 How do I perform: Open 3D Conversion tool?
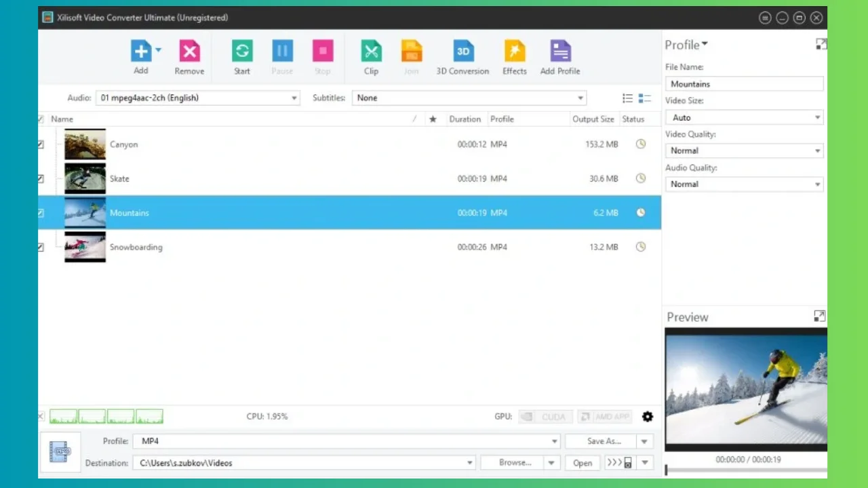[463, 51]
